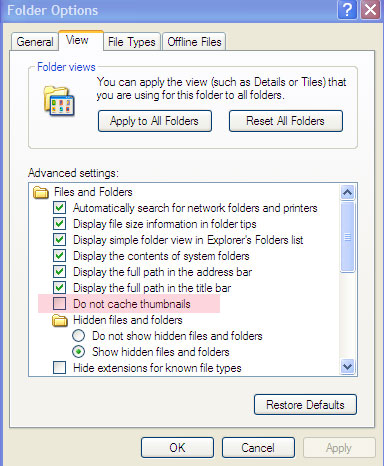The width and height of the screenshot is (384, 466).
Task: Close the Folder Options dialog
Action: [370, 10]
